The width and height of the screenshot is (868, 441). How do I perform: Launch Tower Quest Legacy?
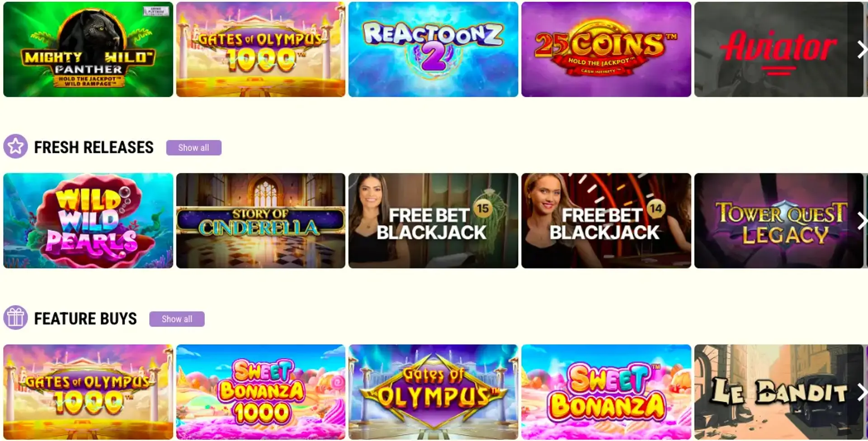[x=778, y=220]
